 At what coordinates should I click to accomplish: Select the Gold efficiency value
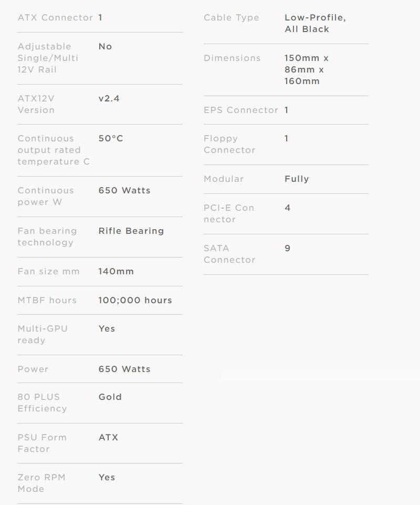(110, 397)
